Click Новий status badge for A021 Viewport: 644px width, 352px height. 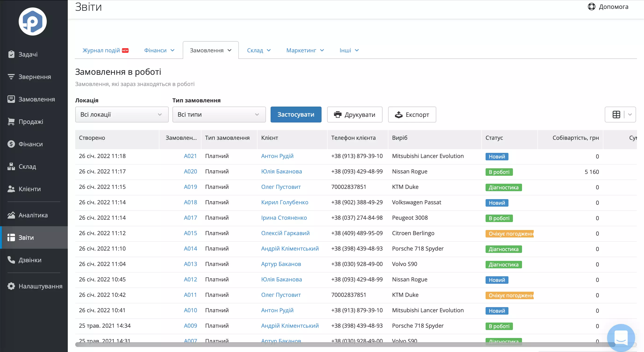click(497, 157)
